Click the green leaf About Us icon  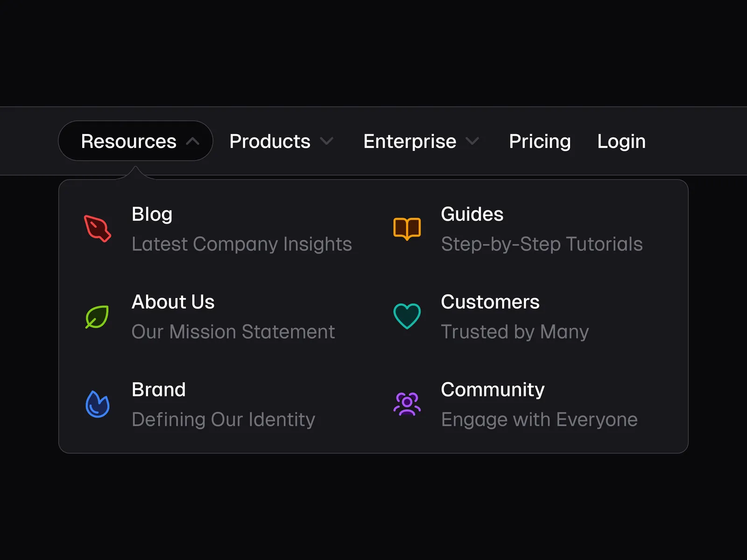click(x=97, y=317)
